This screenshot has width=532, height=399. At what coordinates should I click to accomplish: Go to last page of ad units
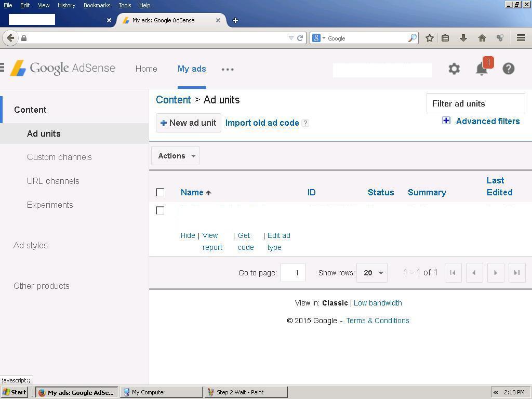[517, 272]
